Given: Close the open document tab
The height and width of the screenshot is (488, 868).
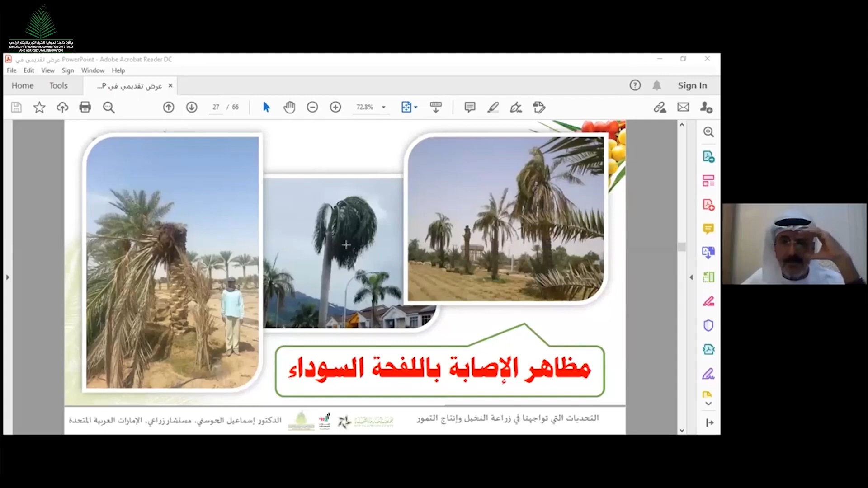Looking at the screenshot, I should pos(170,85).
